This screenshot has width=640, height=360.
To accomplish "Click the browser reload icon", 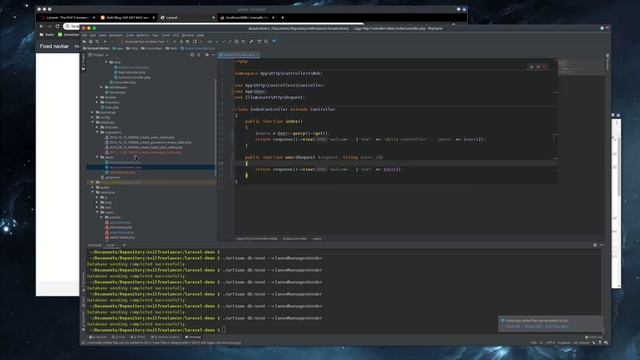I will coord(58,26).
